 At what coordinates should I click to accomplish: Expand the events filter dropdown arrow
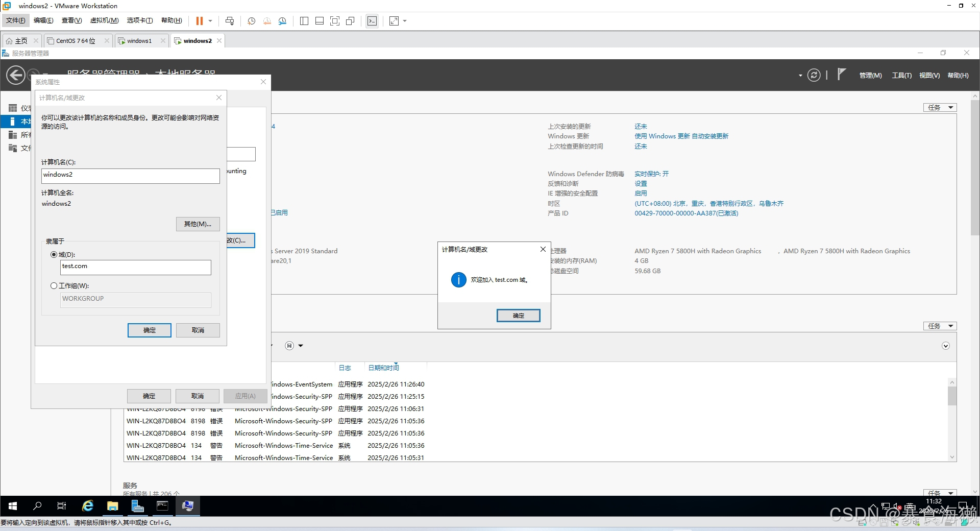[301, 346]
